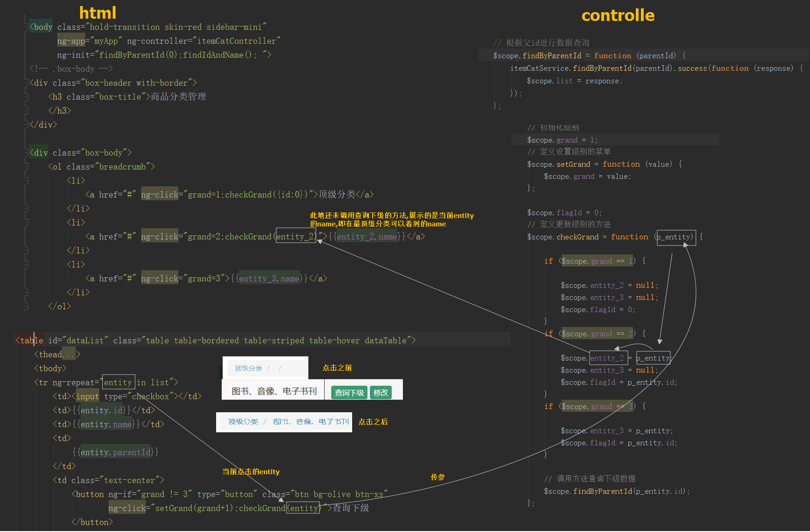Click the table id="dataList" line
This screenshot has height=532, width=810.
[216, 341]
